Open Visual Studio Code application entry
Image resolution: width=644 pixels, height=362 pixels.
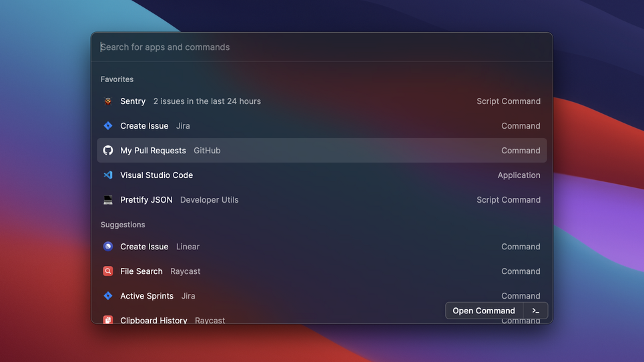coord(322,175)
